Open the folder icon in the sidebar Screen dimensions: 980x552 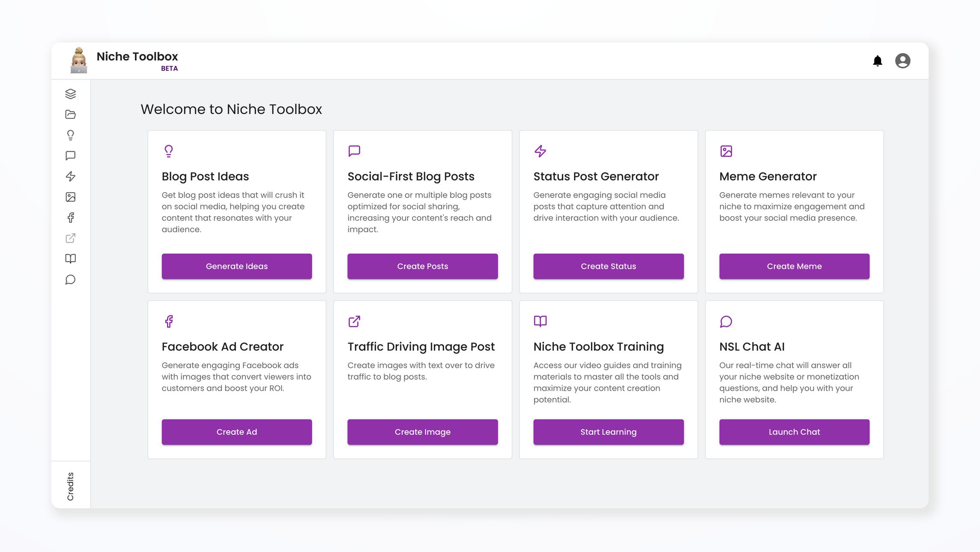[71, 114]
